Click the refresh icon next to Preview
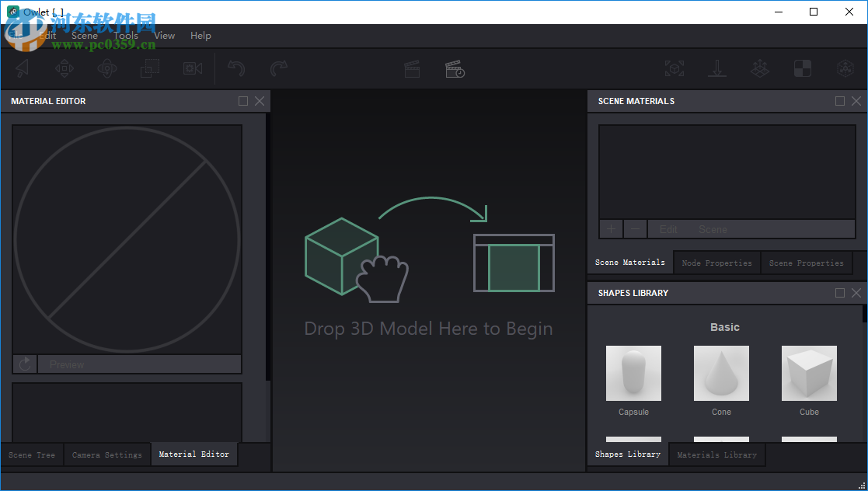Viewport: 868px width, 491px height. 24,364
